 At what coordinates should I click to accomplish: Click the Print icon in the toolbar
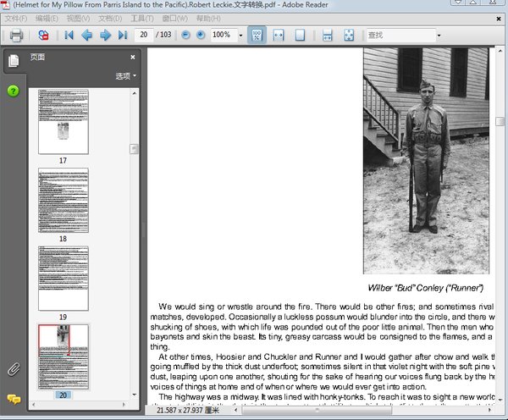point(15,35)
